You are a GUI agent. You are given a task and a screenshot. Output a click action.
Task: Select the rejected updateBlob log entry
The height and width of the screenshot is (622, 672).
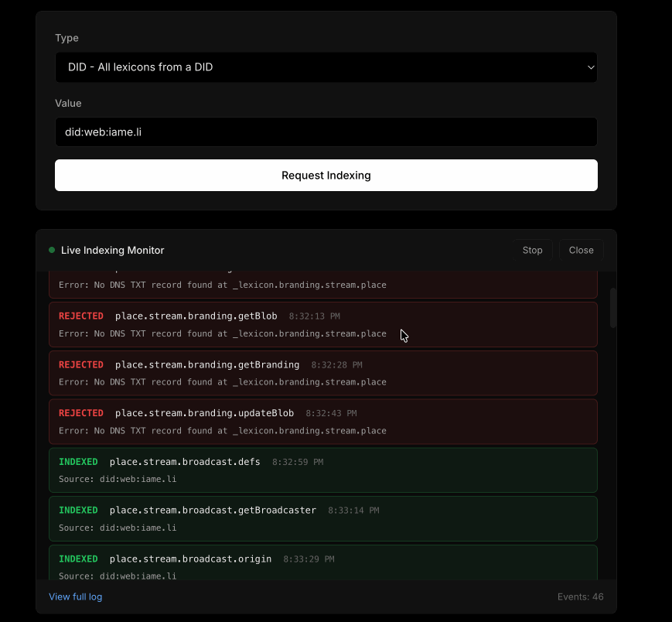click(x=322, y=421)
